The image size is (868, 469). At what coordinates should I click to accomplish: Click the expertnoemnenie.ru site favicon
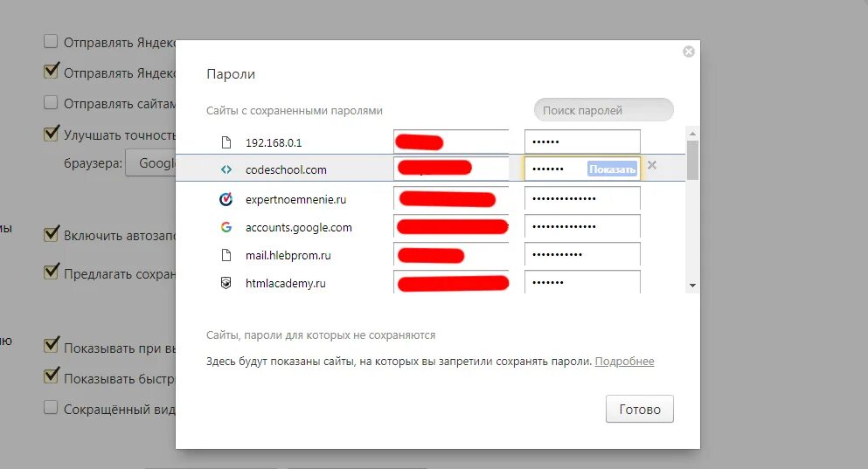226,199
